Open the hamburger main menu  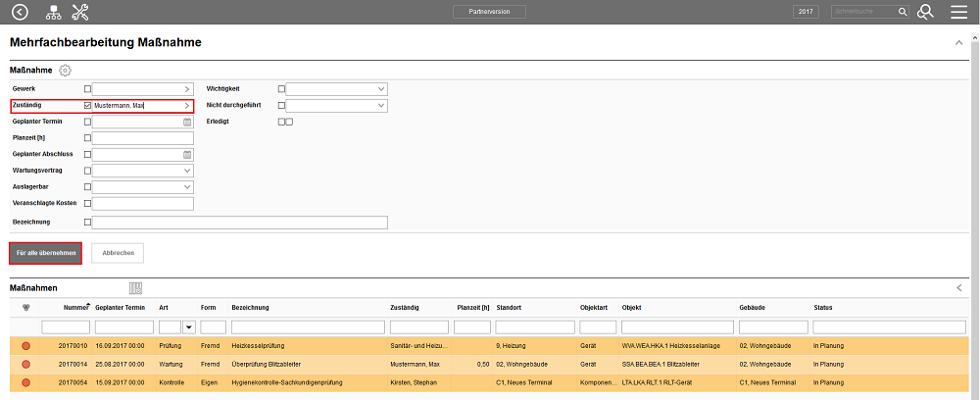(959, 12)
